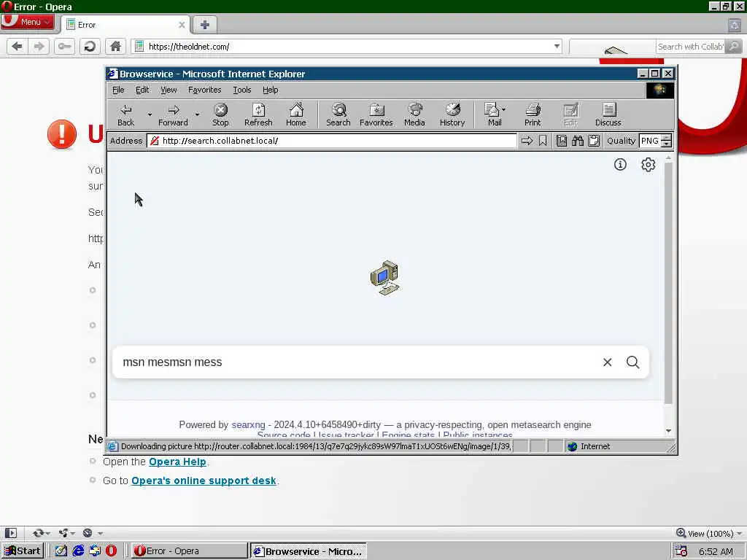Screen dimensions: 747x560
Task: Refresh the page in Internet Explorer
Action: [258, 114]
